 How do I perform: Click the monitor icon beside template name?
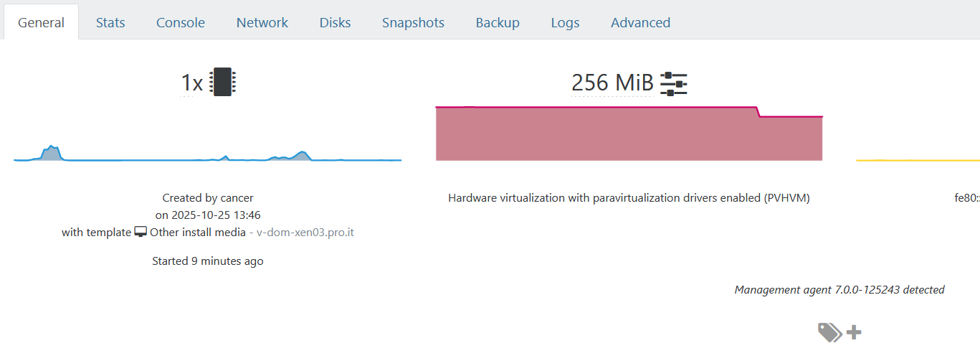tap(141, 233)
